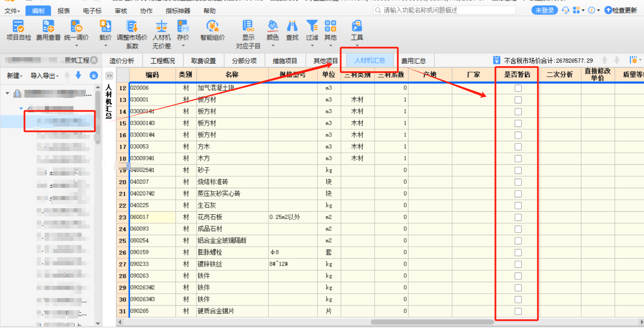This screenshot has width=644, height=328.
Task: Switch to the 报表 ribbon tab
Action: pyautogui.click(x=64, y=11)
